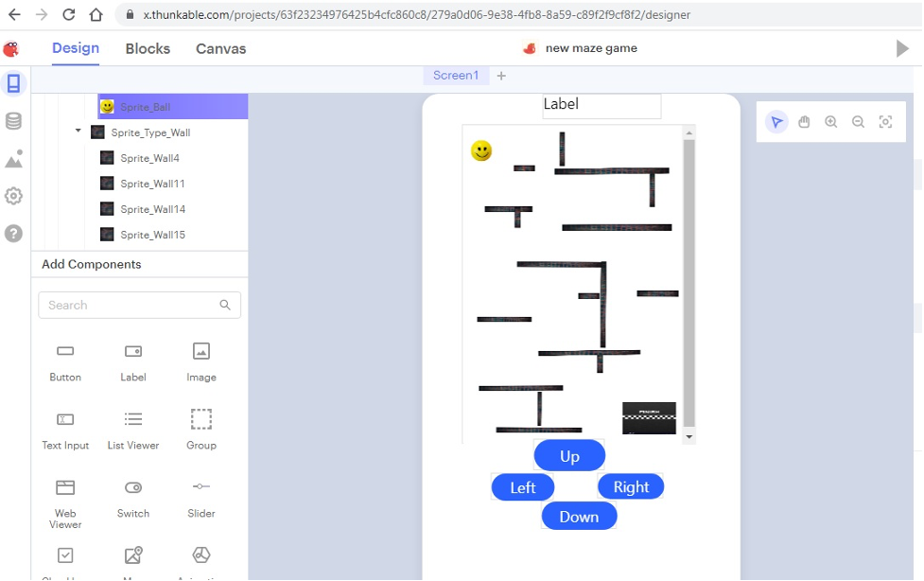Click the canvas scrollbar down arrow
924x581 pixels.
pos(689,437)
